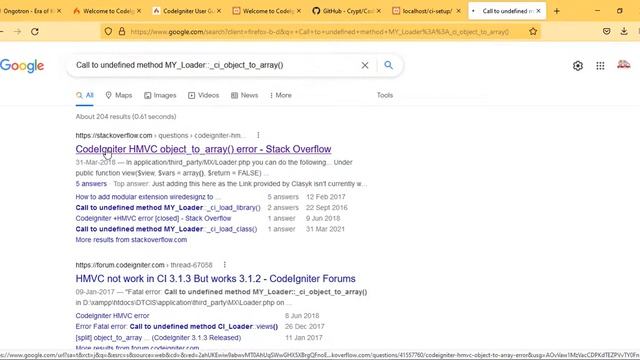This screenshot has height=360, width=640.
Task: Click the stackoverflow.com result URL breadcrumb
Action: [160, 135]
